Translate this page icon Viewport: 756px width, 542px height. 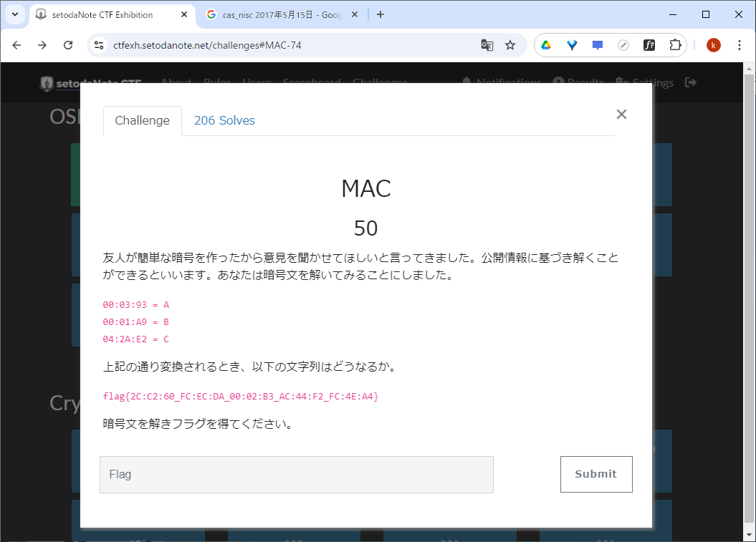[x=487, y=45]
